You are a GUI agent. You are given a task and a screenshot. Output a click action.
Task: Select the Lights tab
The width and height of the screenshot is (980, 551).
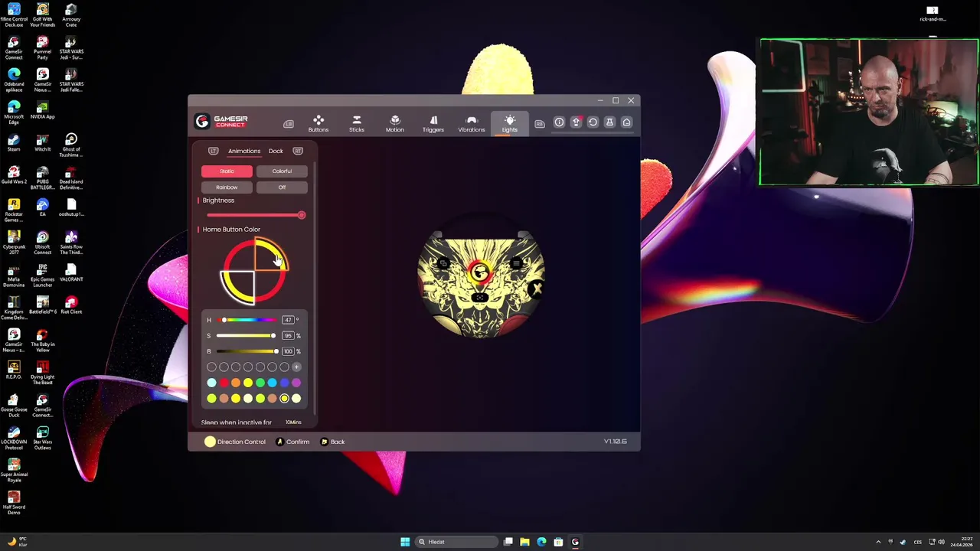pos(510,123)
